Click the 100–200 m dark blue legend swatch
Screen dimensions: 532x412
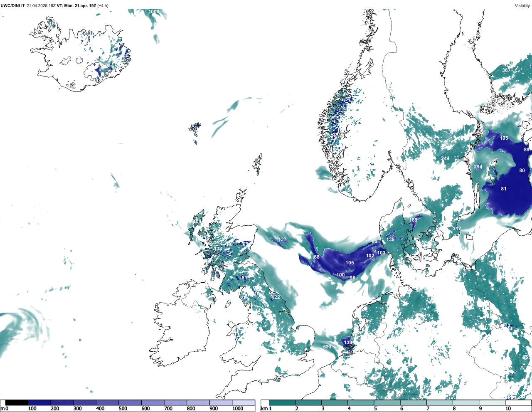click(39, 402)
